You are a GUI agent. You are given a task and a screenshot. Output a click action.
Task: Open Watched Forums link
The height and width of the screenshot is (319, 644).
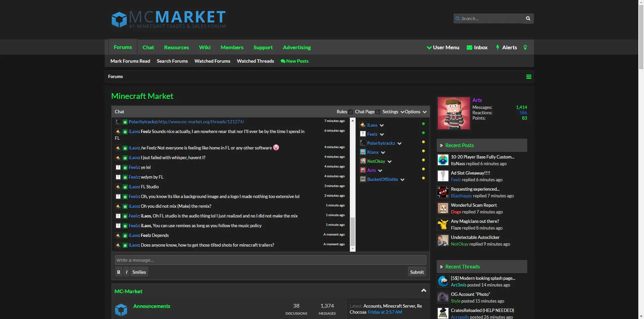point(212,61)
